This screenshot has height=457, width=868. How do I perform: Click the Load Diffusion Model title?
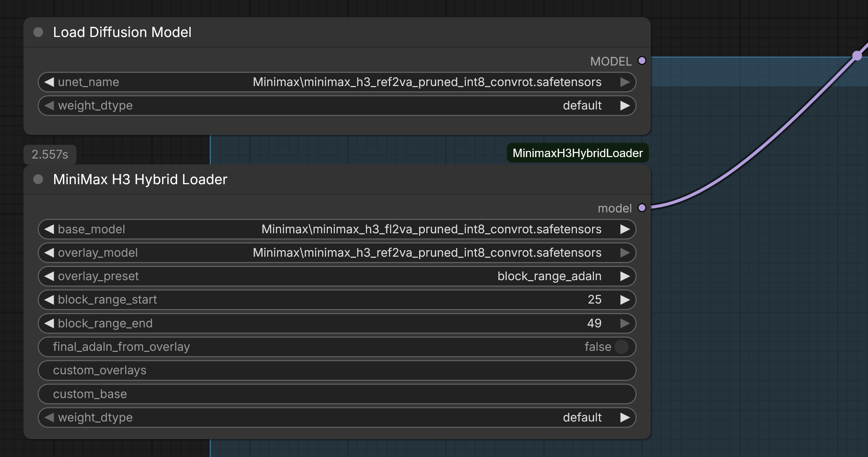[x=122, y=32]
